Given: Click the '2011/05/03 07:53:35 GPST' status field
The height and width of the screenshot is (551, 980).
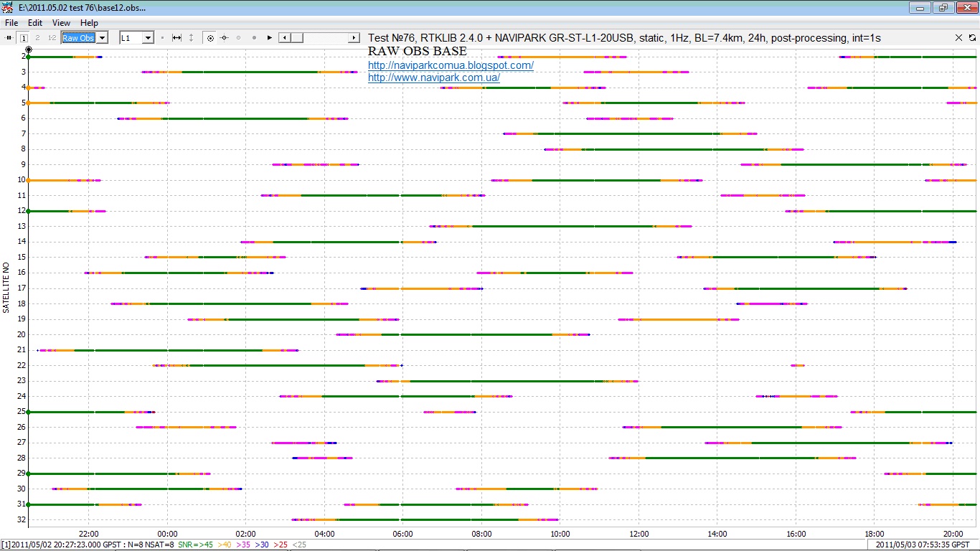Looking at the screenshot, I should click(x=923, y=545).
